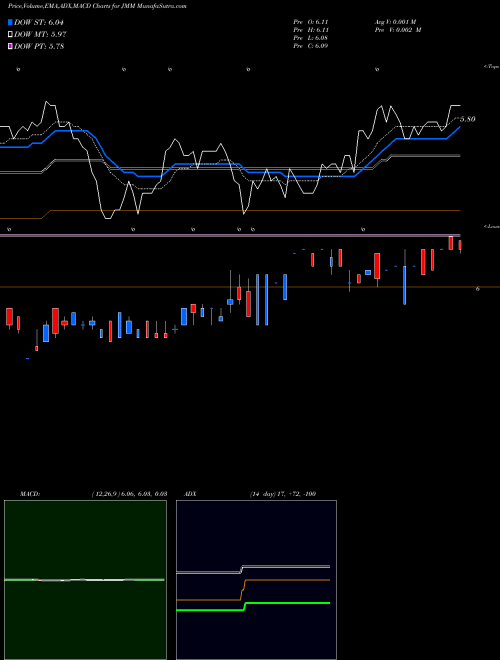The image size is (500, 660).
Task: Select the 'DOW MT: 5.97' legend text
Action: 40,34
